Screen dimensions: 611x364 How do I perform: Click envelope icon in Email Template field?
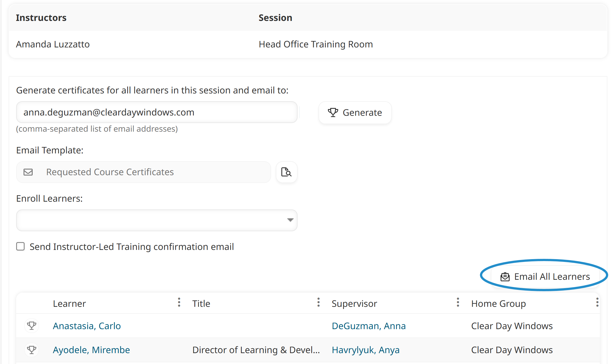pyautogui.click(x=28, y=172)
